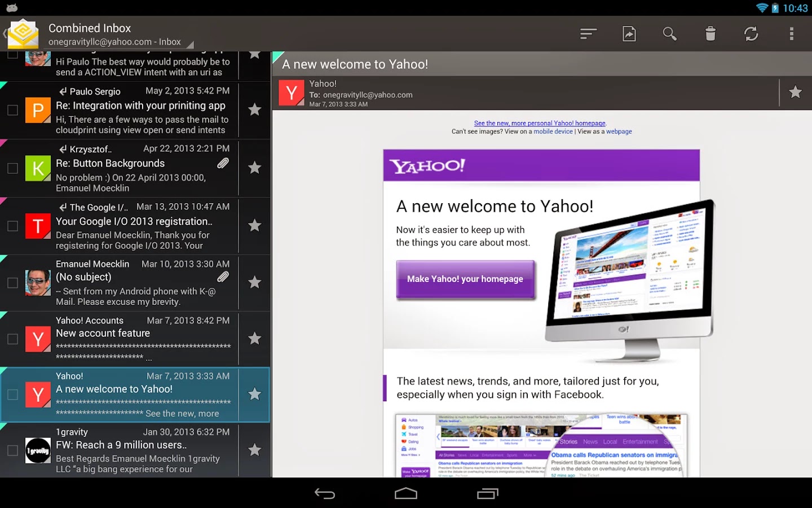Click the Yahoo! logo in email banner
Viewport: 812px width, 508px height.
(428, 166)
